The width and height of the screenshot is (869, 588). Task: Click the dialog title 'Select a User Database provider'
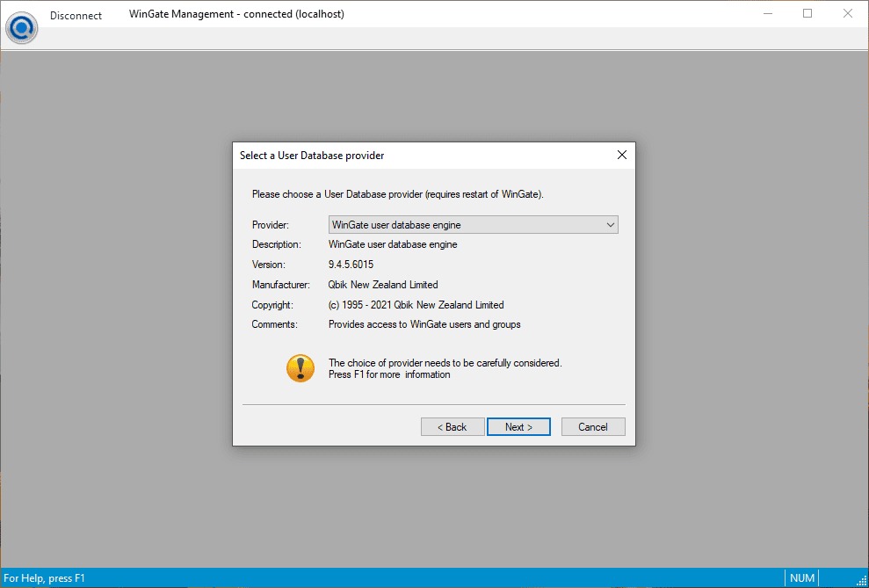pos(312,156)
